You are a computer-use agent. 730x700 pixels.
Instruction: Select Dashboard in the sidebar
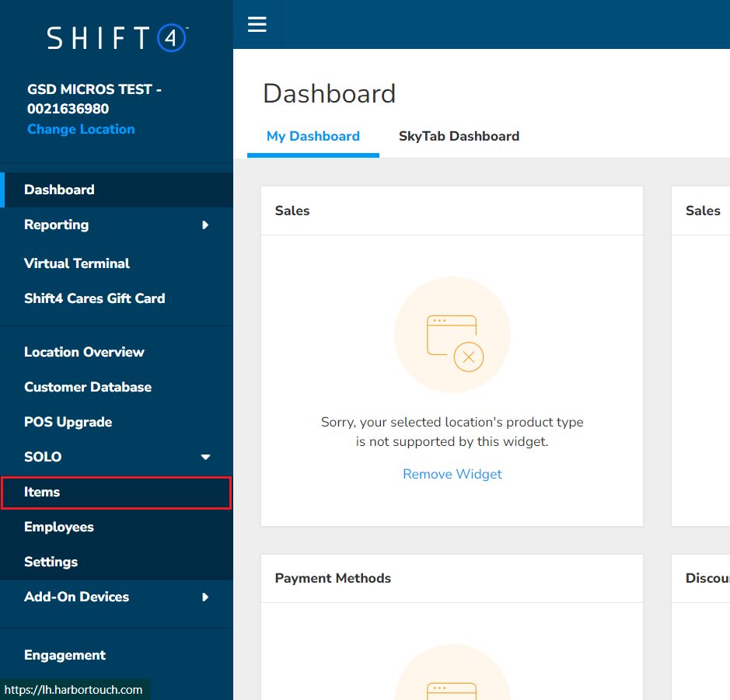(x=59, y=189)
